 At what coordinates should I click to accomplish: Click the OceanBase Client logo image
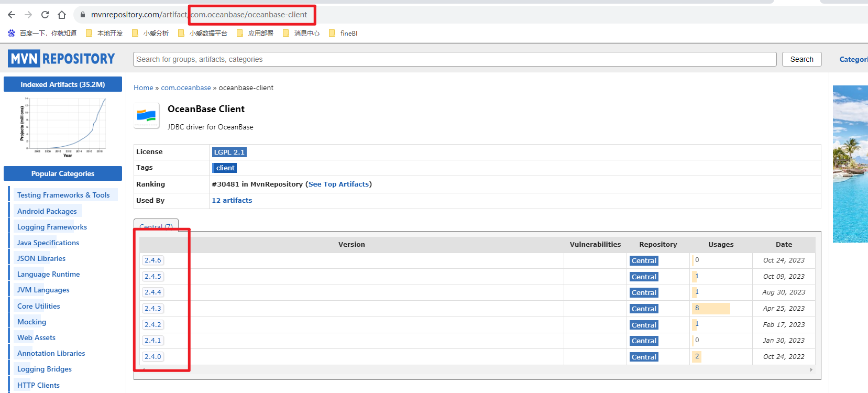click(147, 116)
